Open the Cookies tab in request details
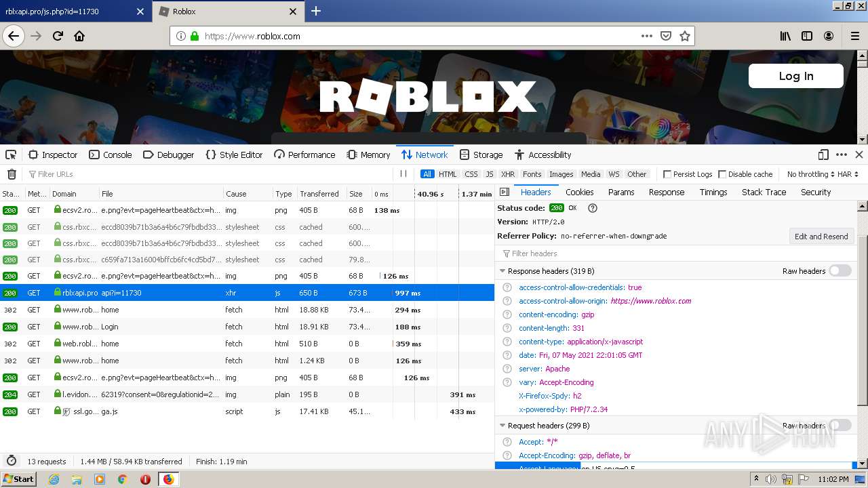868x488 pixels. (x=580, y=192)
